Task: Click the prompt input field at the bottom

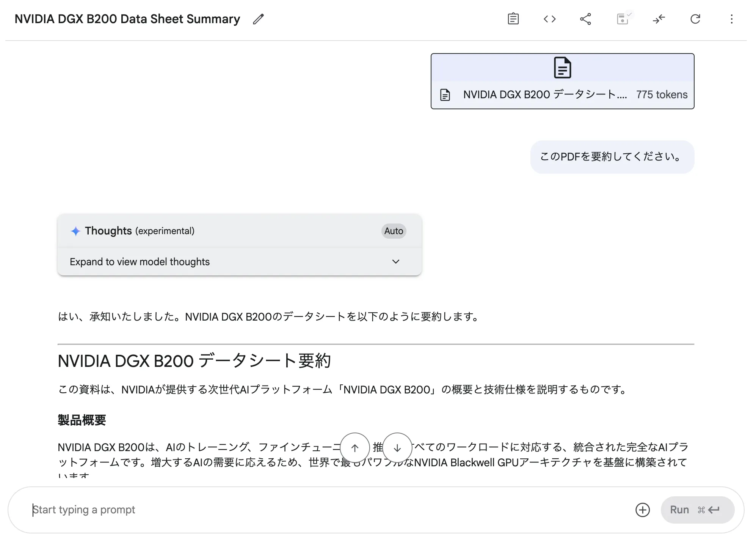Action: 265,510
